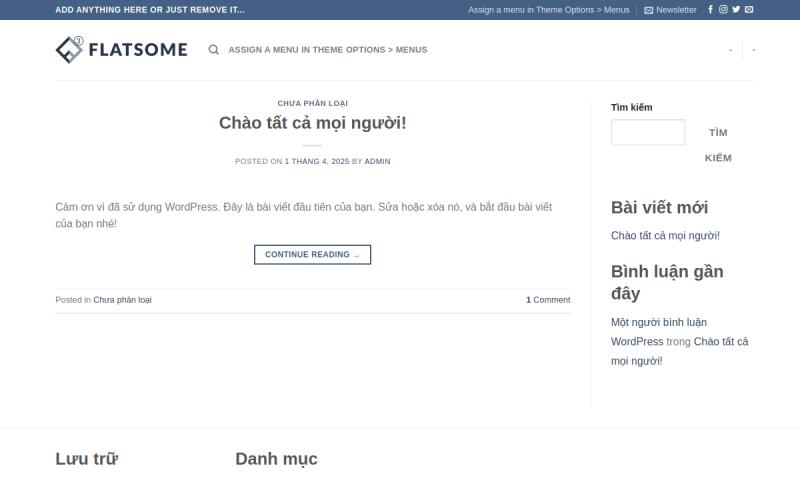800x480 pixels.
Task: Open the Admin author link
Action: point(377,161)
